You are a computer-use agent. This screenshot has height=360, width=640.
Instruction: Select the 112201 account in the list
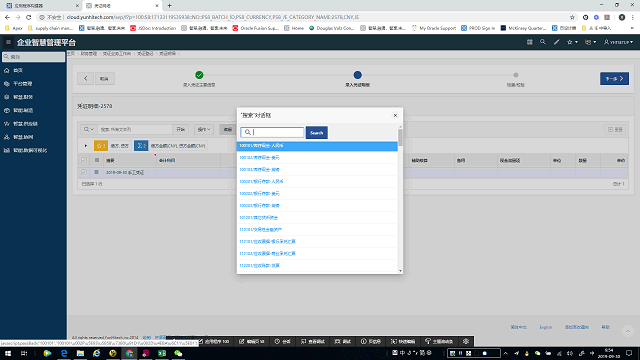click(317, 266)
